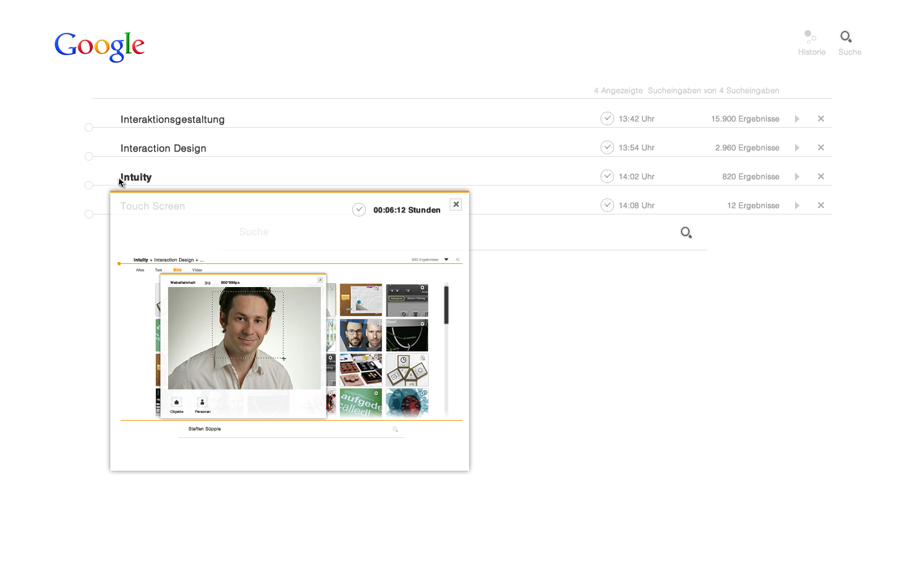Click the 15.900 Ergebnisse count
924x578 pixels.
pos(745,119)
